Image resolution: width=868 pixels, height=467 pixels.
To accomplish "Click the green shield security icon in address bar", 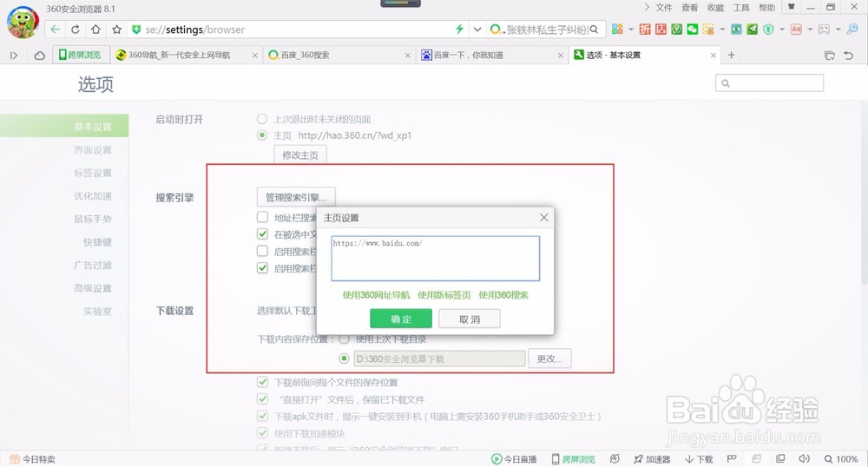I will tap(135, 30).
